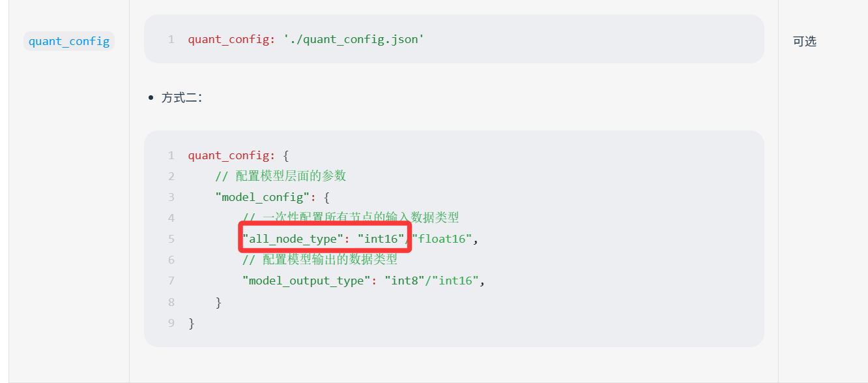Viewport: 868px width, 383px height.
Task: Click line number 9 in code block
Action: click(171, 322)
